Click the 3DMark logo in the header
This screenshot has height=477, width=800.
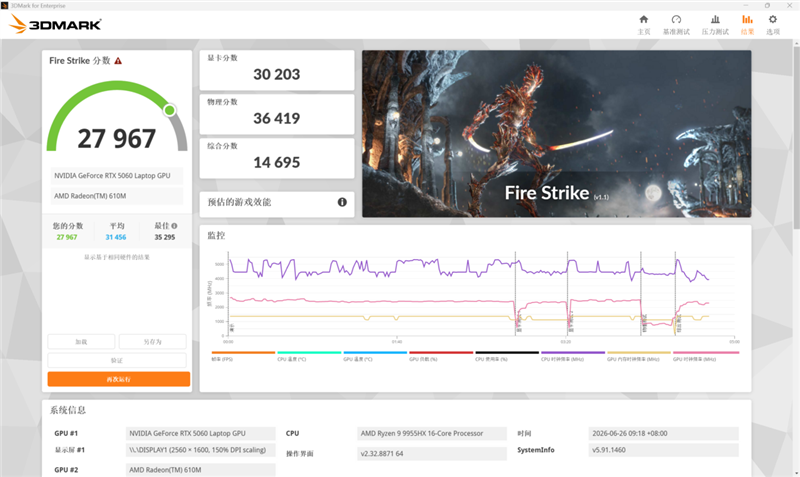point(56,24)
